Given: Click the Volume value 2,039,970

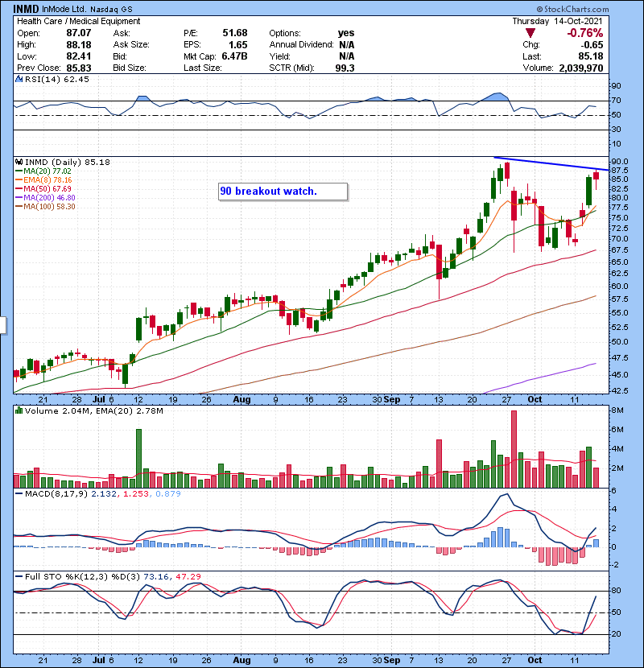Looking at the screenshot, I should 581,68.
